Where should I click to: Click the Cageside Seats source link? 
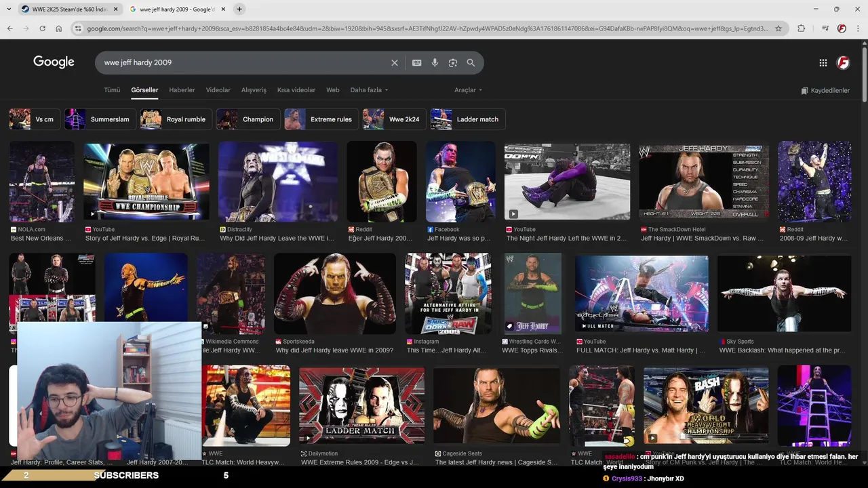click(458, 453)
